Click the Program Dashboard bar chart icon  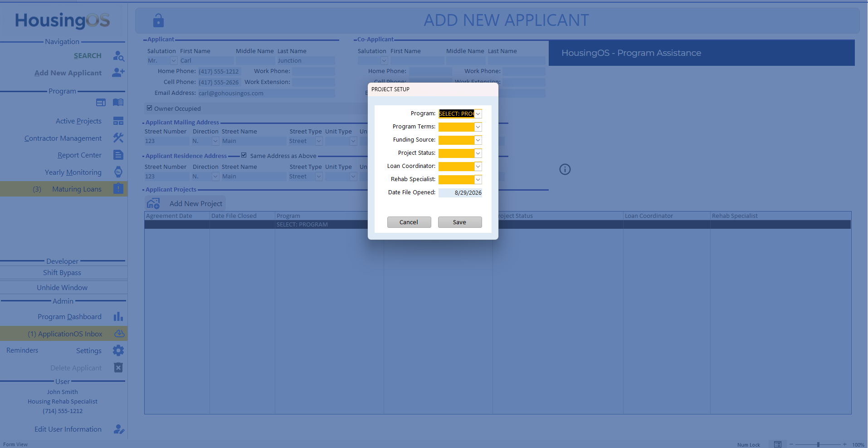point(118,316)
